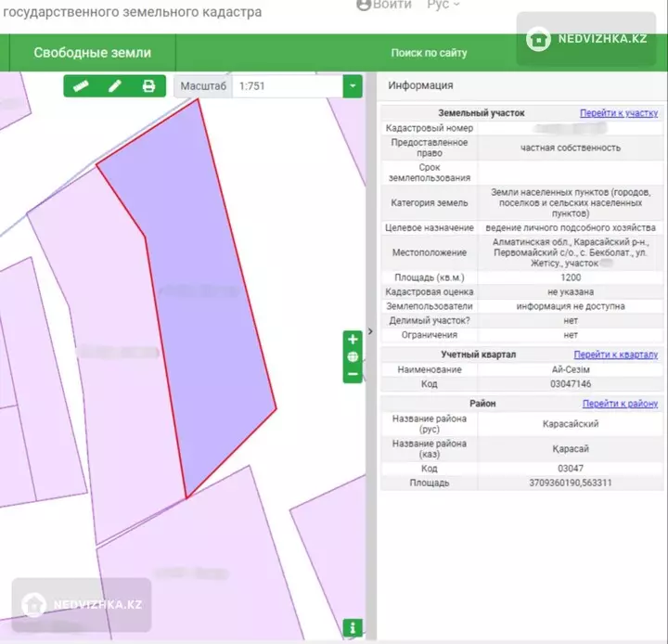This screenshot has height=644, width=668.
Task: Print the cadastral map
Action: pyautogui.click(x=148, y=86)
